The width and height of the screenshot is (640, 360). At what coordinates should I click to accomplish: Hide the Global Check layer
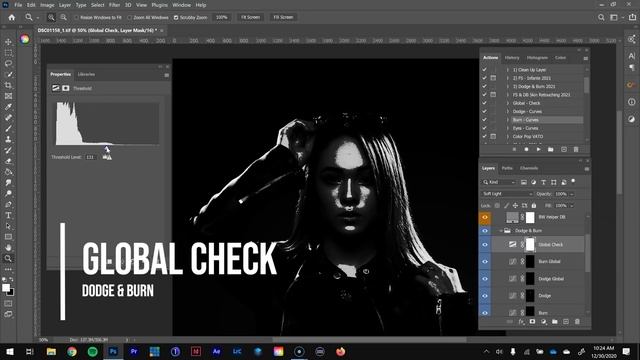[485, 244]
